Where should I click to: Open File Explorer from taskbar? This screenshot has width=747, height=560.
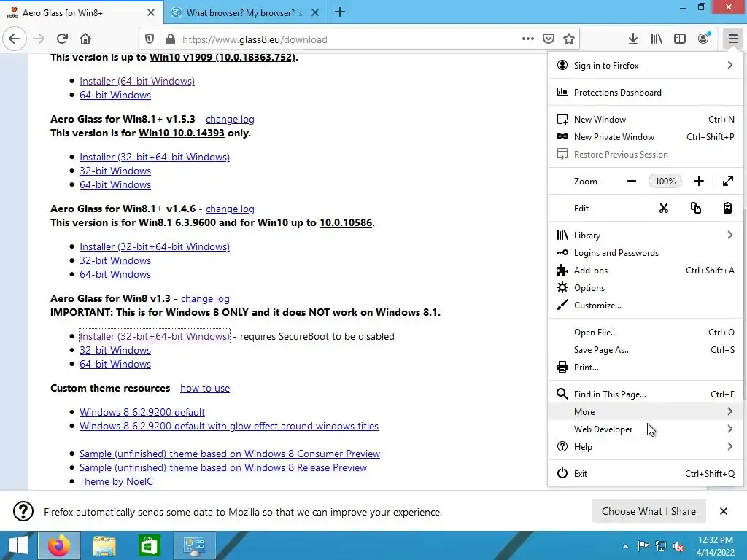pos(104,545)
